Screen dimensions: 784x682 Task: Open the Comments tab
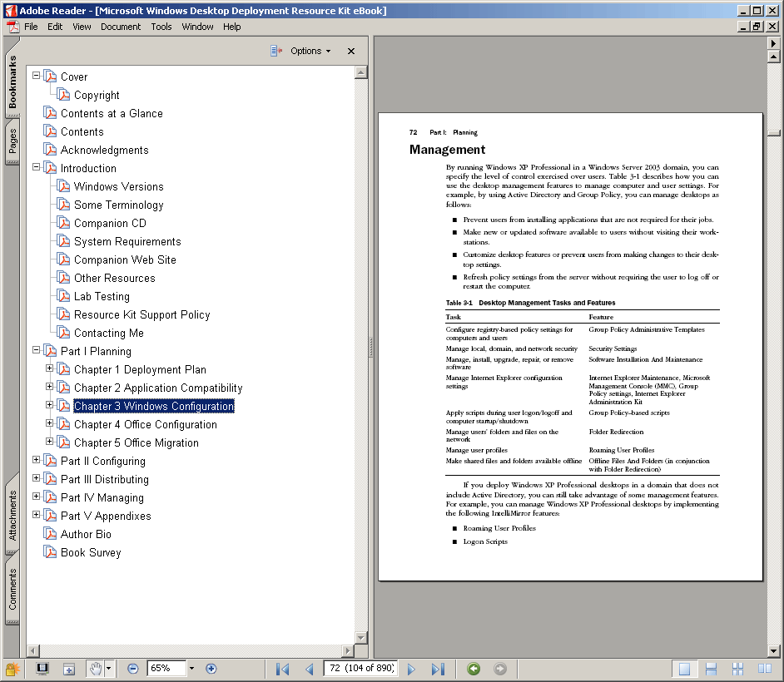pos(12,590)
